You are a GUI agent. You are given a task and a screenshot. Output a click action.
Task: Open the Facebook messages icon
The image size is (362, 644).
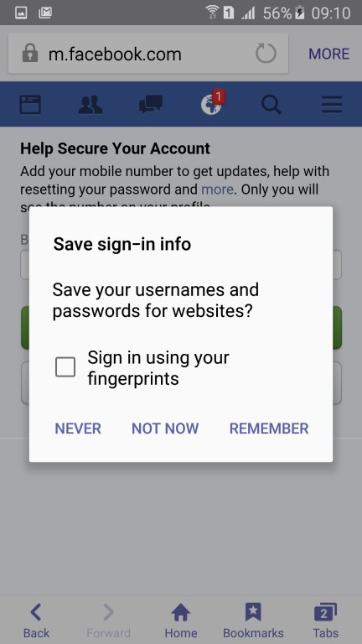pyautogui.click(x=151, y=104)
